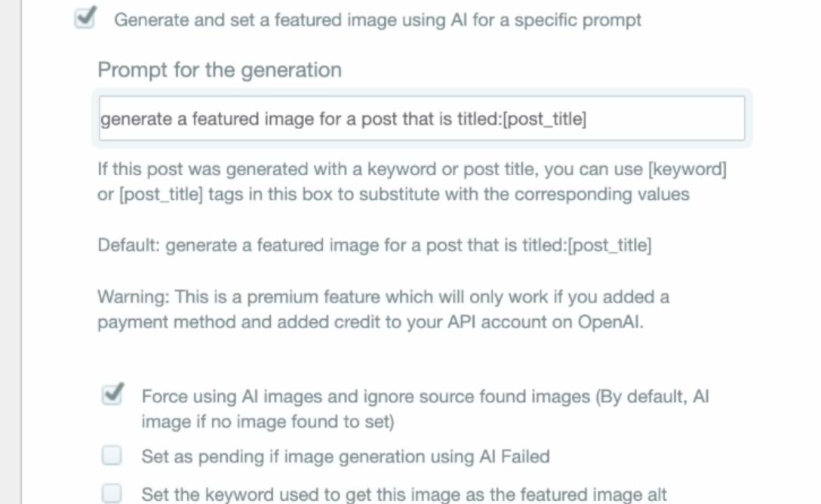Click the grey left margin strip
The height and width of the screenshot is (504, 821).
pos(11,252)
